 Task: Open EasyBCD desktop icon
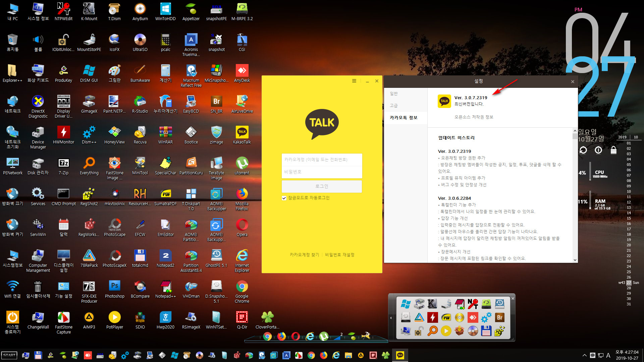coord(191,104)
